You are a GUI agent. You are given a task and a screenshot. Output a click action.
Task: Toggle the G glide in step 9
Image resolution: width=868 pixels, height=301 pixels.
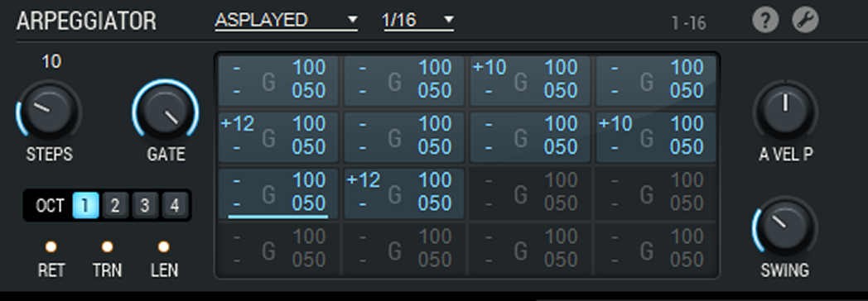click(268, 194)
